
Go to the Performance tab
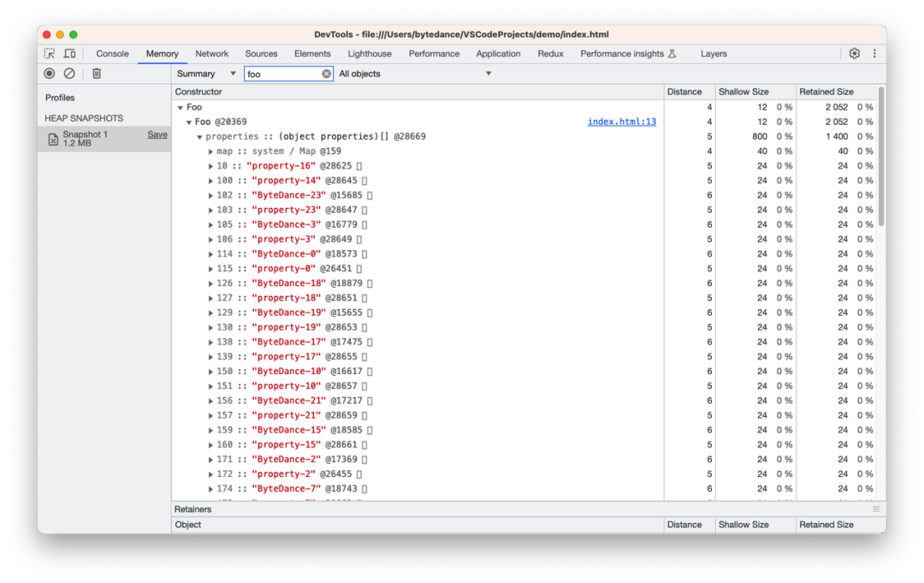[x=434, y=54]
